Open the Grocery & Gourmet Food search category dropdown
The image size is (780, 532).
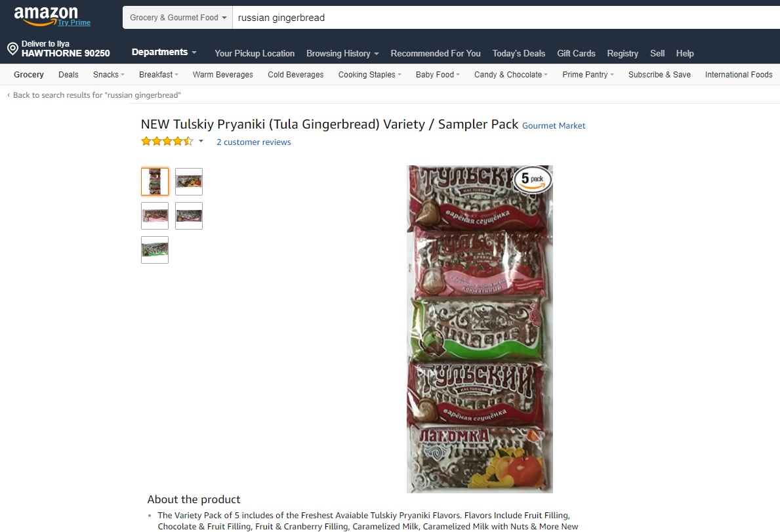(x=178, y=18)
